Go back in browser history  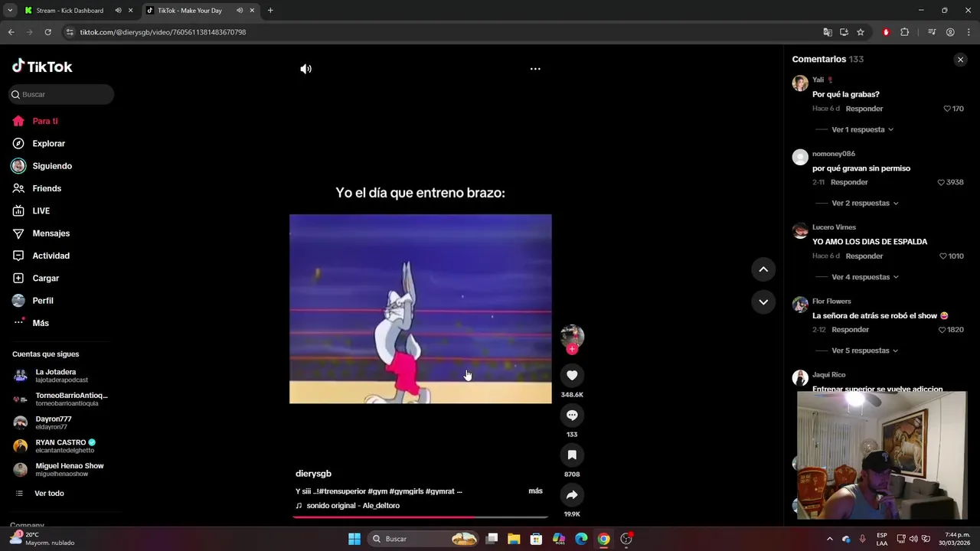click(x=11, y=32)
